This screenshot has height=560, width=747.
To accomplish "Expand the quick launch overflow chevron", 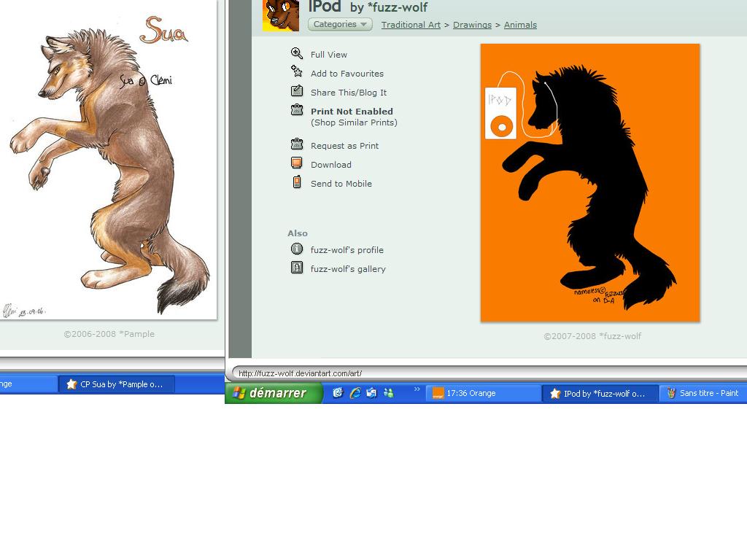I will [417, 389].
